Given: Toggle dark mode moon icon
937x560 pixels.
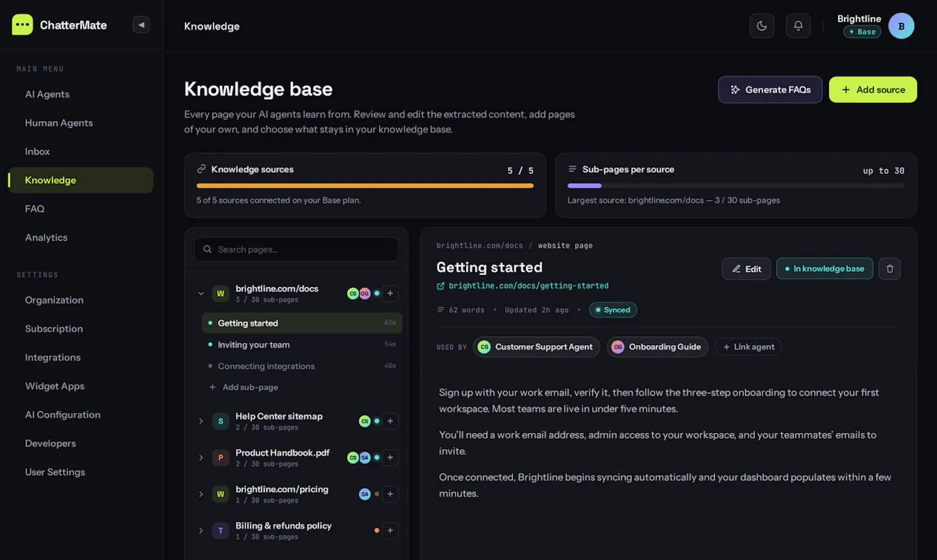Looking at the screenshot, I should [x=762, y=26].
